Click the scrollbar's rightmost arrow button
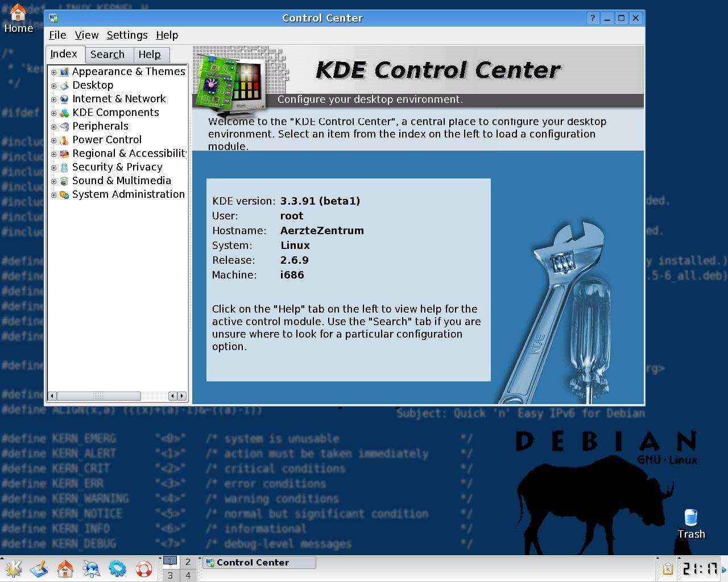The image size is (728, 582). [182, 396]
